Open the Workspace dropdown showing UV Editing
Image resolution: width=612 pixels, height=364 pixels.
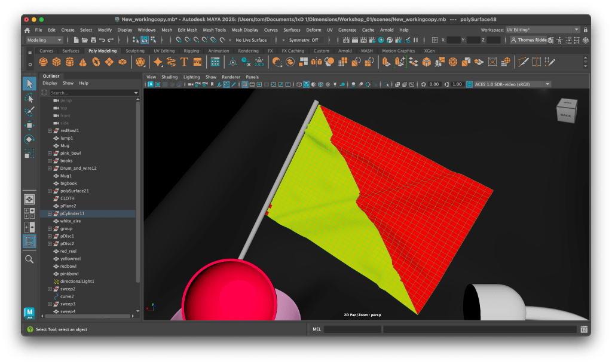542,30
